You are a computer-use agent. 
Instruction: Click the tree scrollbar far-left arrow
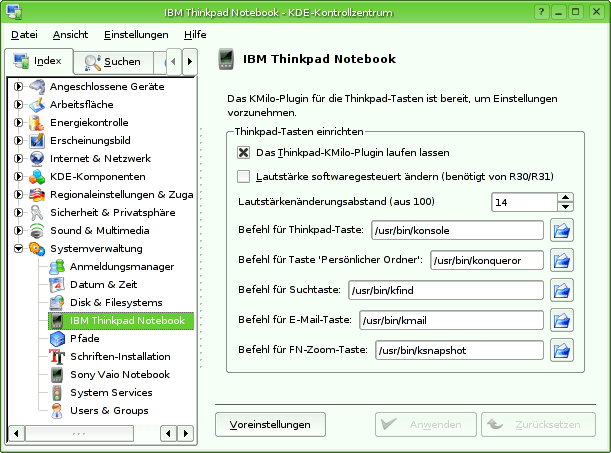(x=16, y=433)
